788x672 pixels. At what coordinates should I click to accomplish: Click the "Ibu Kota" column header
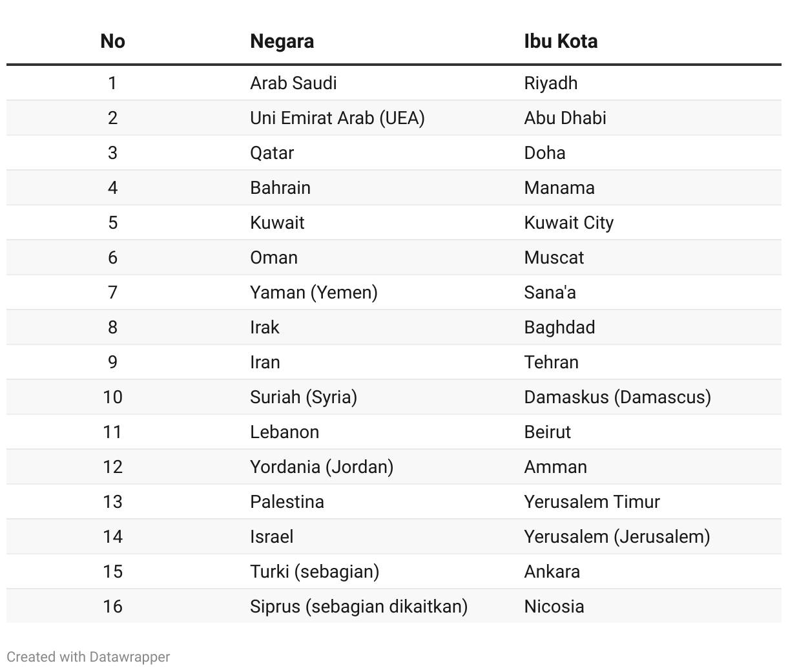tap(561, 41)
